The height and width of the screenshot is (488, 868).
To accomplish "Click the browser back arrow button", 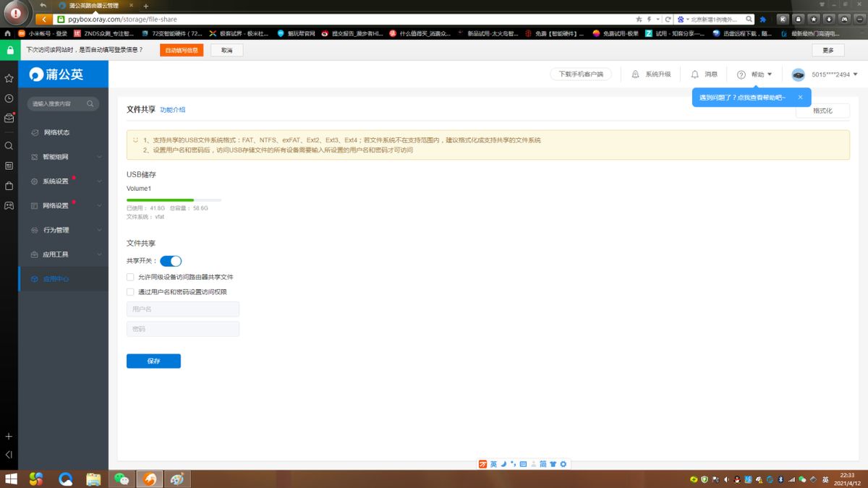I will (x=44, y=20).
